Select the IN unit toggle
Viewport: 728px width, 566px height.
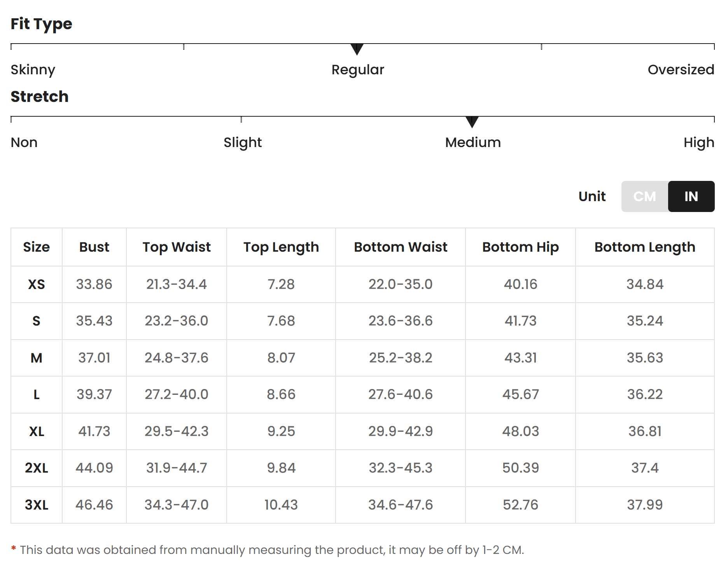coord(691,196)
